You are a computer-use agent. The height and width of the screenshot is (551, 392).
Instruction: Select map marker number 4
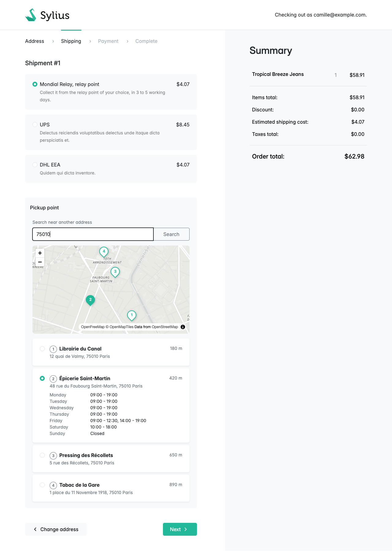point(104,252)
